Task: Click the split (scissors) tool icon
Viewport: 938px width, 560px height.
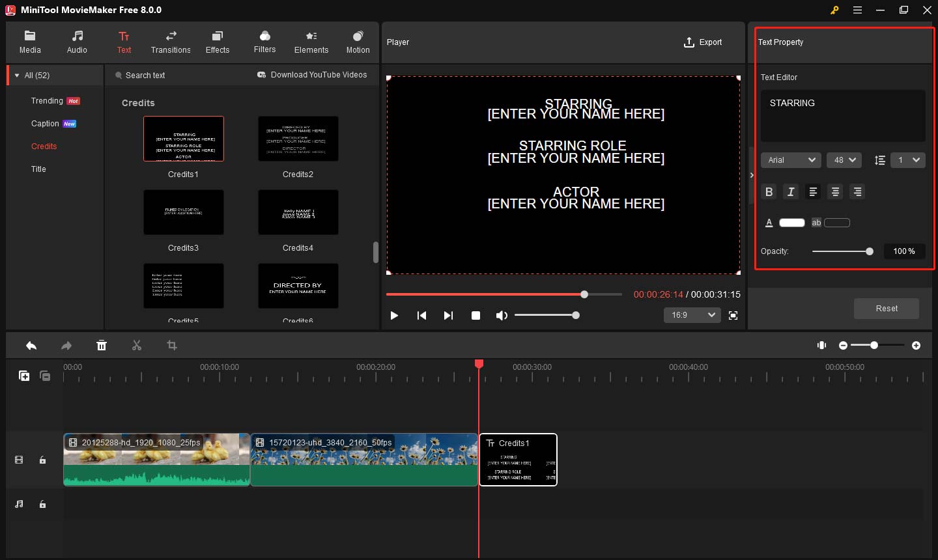Action: point(137,346)
